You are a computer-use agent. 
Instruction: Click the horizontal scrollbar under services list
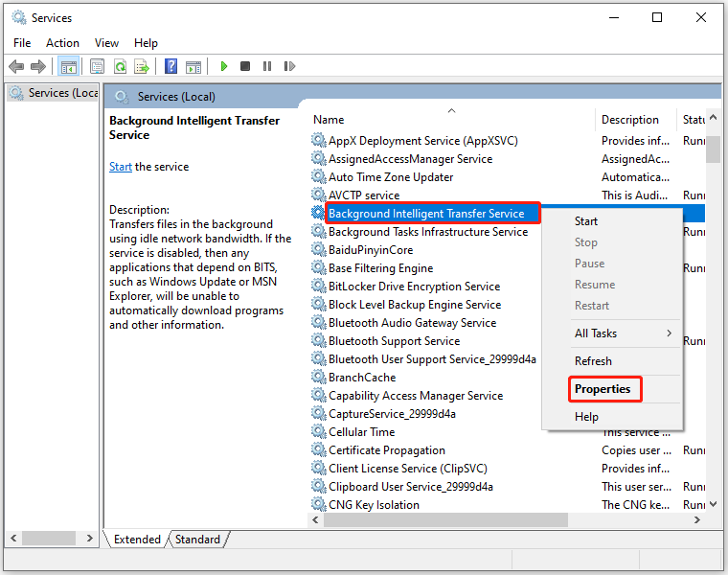(x=445, y=519)
